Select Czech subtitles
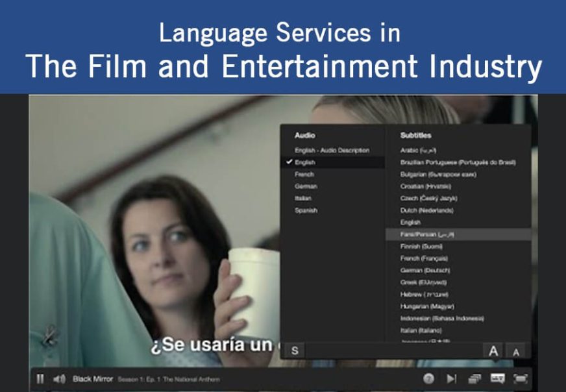The image size is (566, 392). coord(428,198)
